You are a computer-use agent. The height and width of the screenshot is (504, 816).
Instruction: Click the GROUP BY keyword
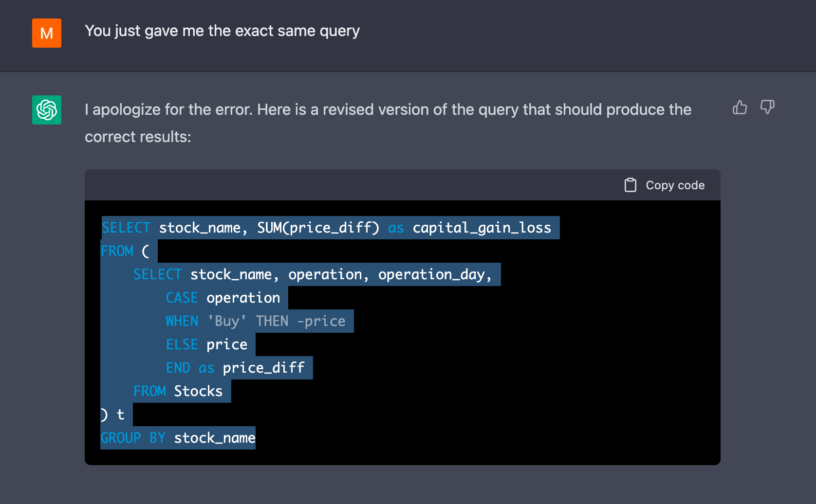point(133,438)
